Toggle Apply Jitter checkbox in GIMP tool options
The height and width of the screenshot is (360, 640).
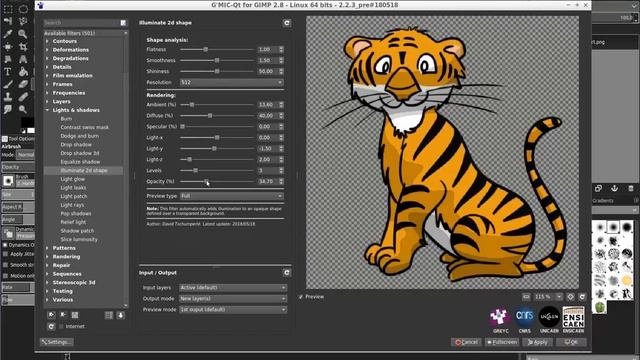click(6, 254)
